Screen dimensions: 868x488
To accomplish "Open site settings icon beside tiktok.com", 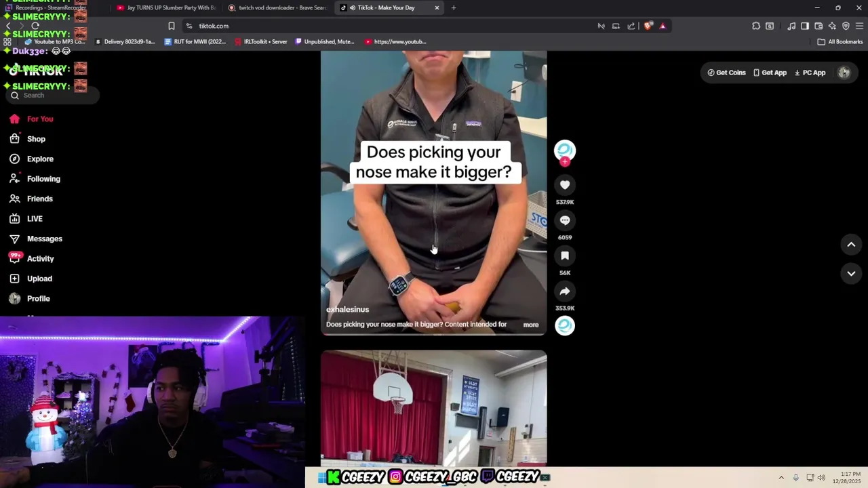I will [189, 26].
